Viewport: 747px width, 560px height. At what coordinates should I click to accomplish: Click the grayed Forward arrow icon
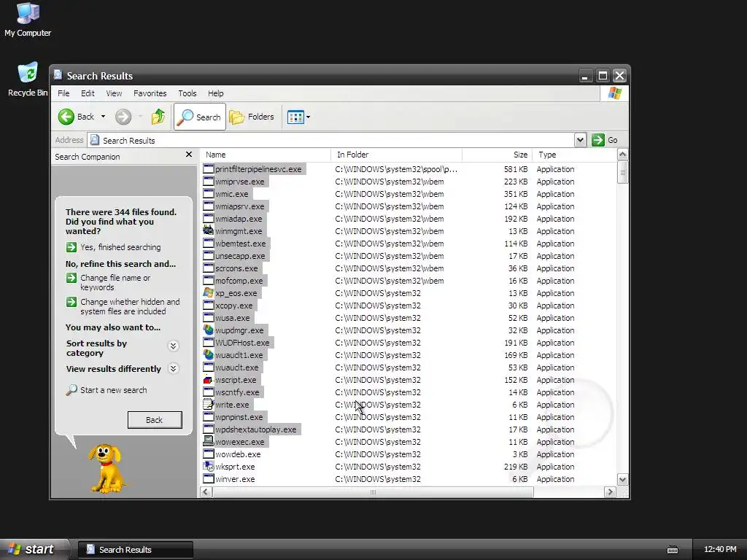click(123, 117)
